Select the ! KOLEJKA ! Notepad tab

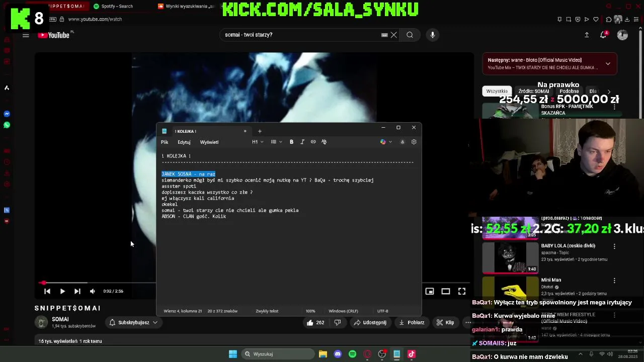[204, 131]
